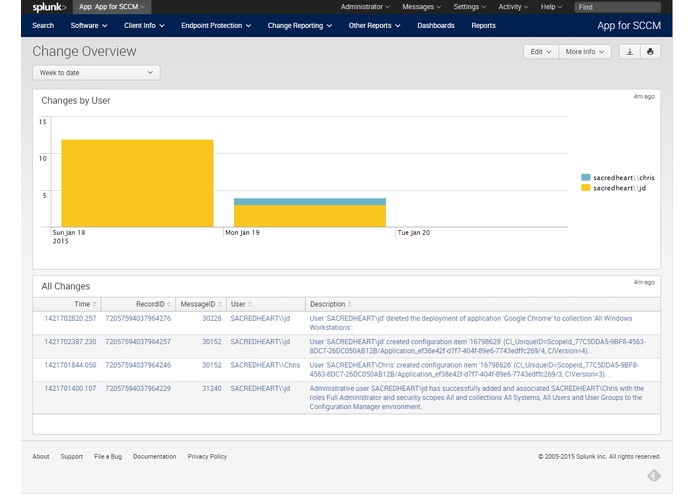Click the Find search field

pos(617,7)
